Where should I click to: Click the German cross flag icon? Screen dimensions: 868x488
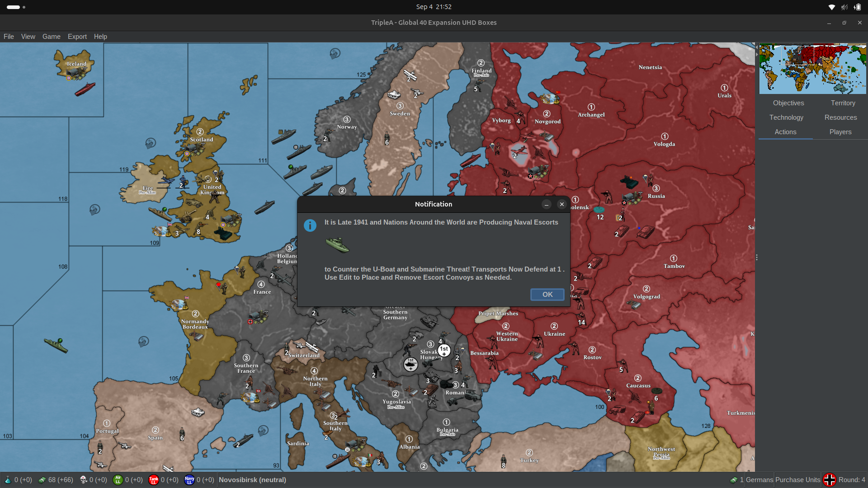829,480
